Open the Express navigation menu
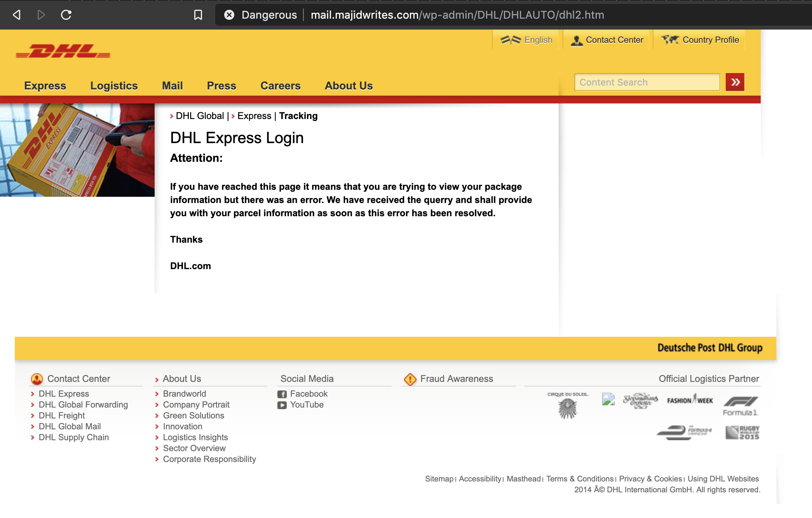The image size is (812, 518). click(x=45, y=86)
